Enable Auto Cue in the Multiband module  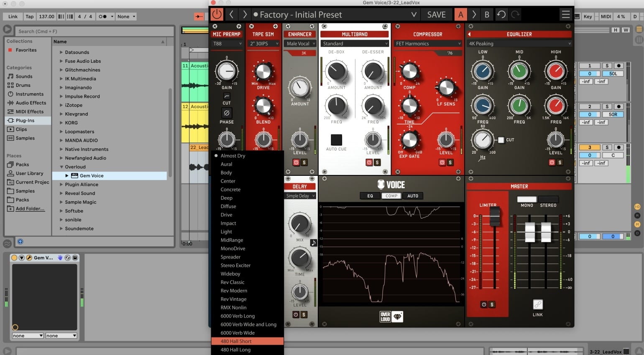click(336, 139)
